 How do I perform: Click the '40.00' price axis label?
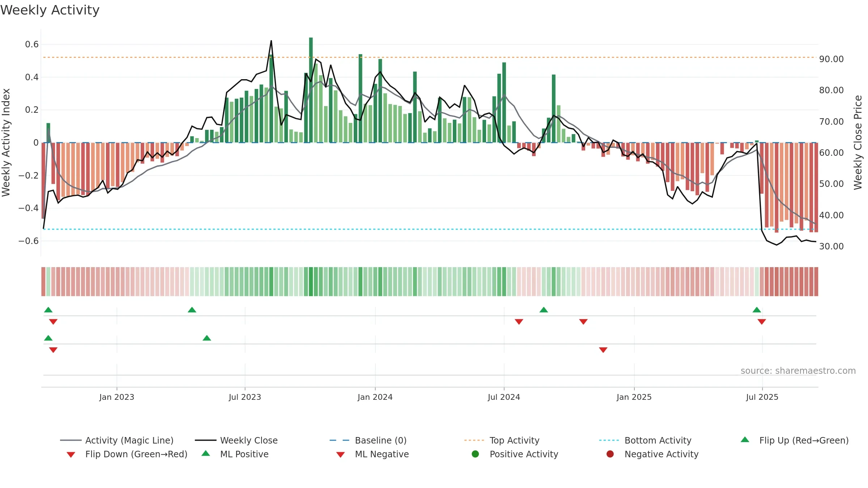831,215
